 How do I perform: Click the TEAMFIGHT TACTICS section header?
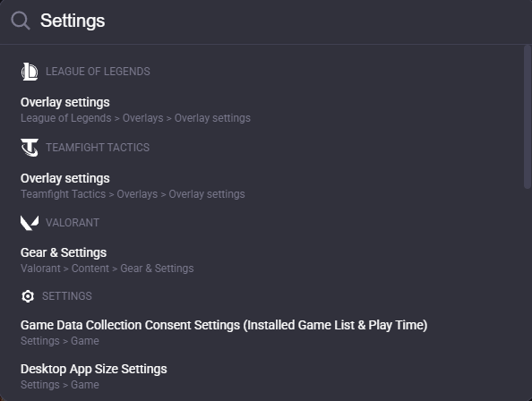click(98, 148)
